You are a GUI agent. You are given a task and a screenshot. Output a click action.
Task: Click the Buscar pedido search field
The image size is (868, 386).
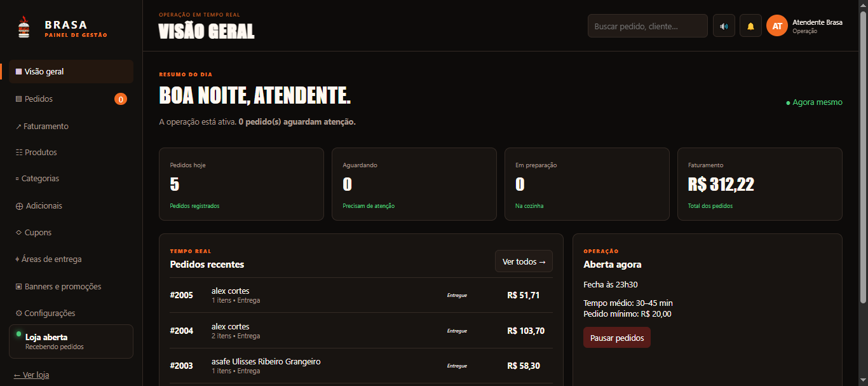pos(648,26)
